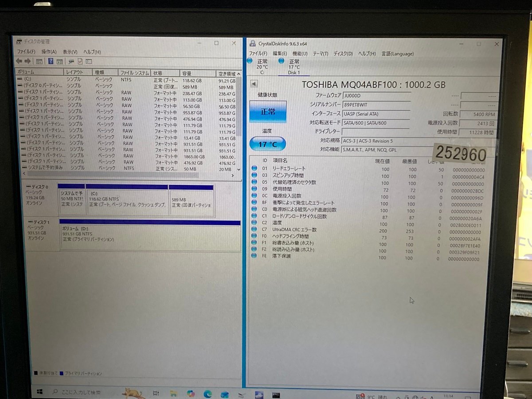The height and width of the screenshot is (399, 532).
Task: Click the serial number field 89PET8WIT
Action: (x=376, y=105)
